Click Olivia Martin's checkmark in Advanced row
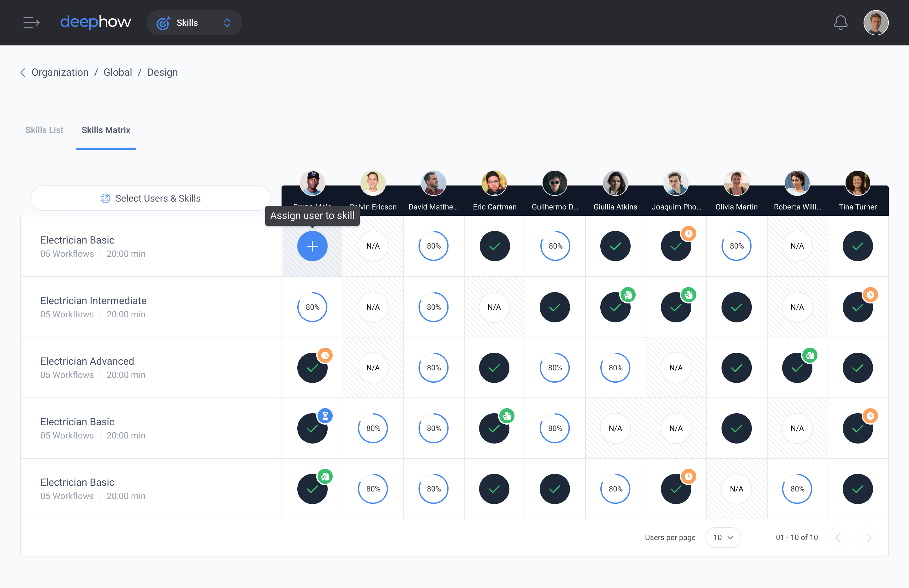Screen dimensions: 909x588 (736, 368)
